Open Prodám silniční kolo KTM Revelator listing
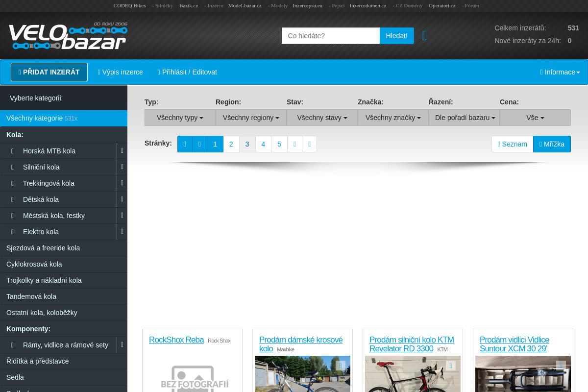Screen dimensions: 588x392 (x=412, y=344)
